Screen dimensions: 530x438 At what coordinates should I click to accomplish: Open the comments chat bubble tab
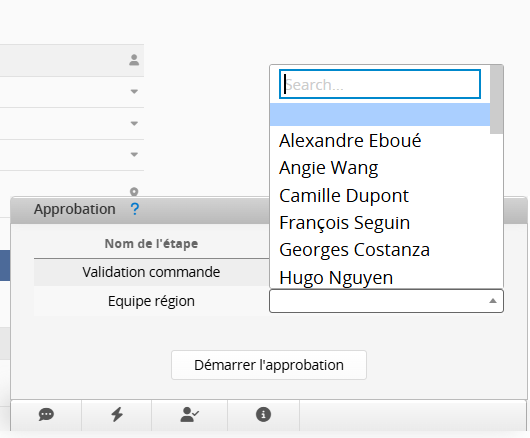(x=46, y=414)
